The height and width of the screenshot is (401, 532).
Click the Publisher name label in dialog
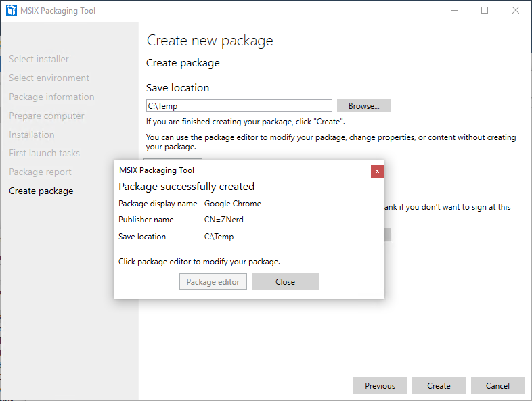(x=146, y=220)
